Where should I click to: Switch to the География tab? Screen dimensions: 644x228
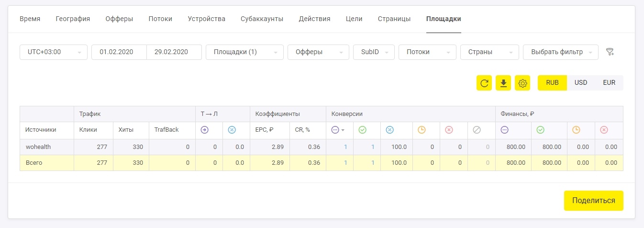73,19
